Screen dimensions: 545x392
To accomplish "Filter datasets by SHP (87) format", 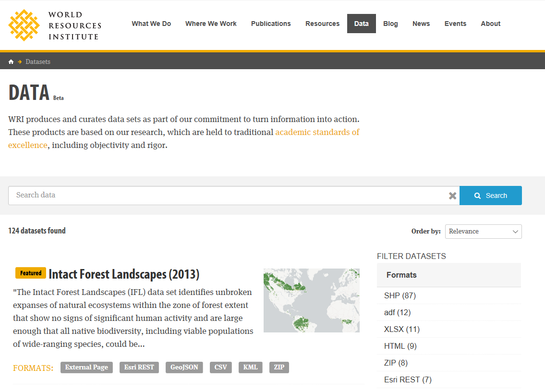I will tap(400, 296).
